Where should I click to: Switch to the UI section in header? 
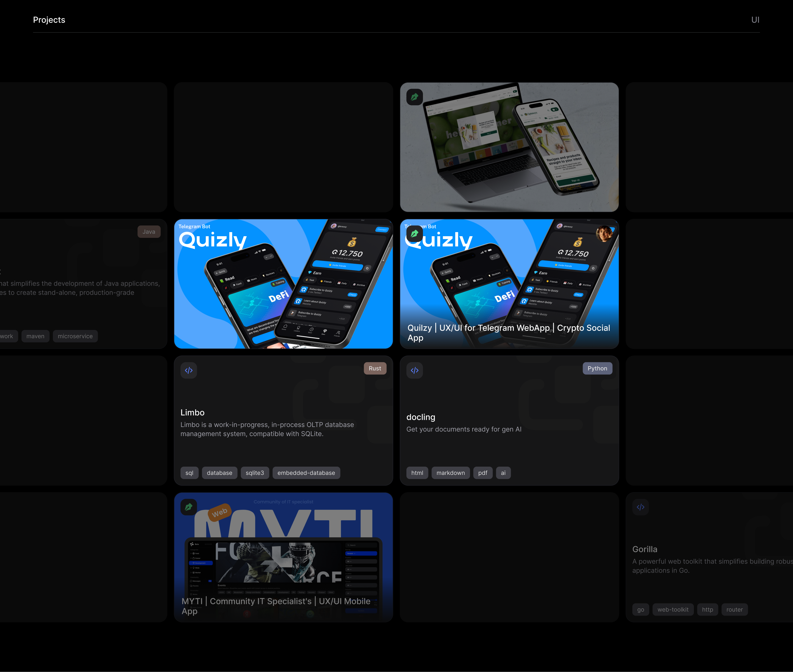tap(755, 20)
